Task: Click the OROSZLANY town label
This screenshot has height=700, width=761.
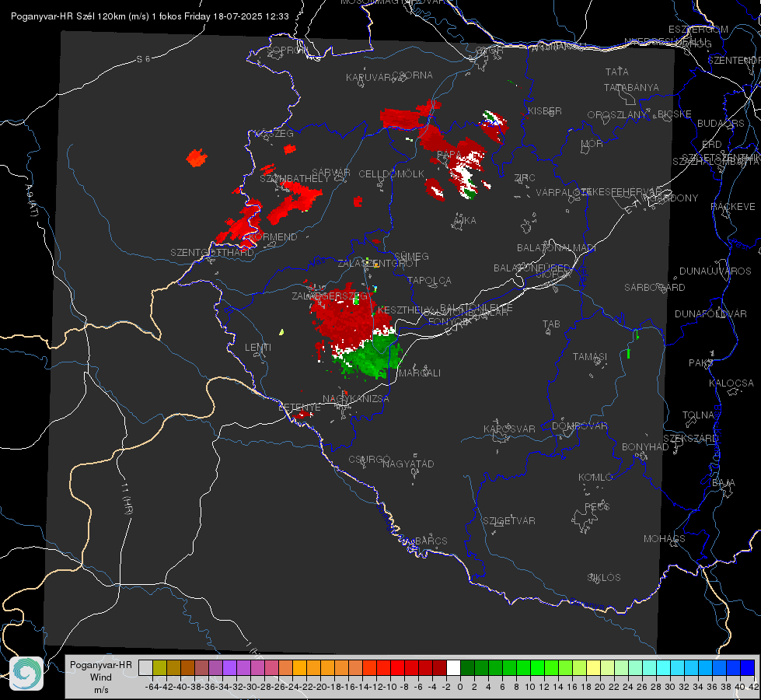Action: [x=617, y=114]
